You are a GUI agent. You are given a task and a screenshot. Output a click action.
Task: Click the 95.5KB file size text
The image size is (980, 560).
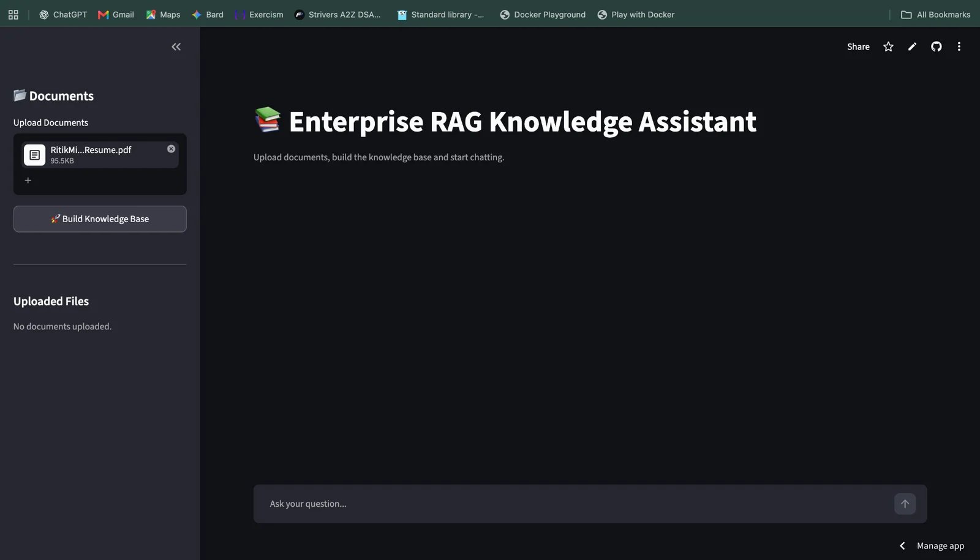pos(62,161)
